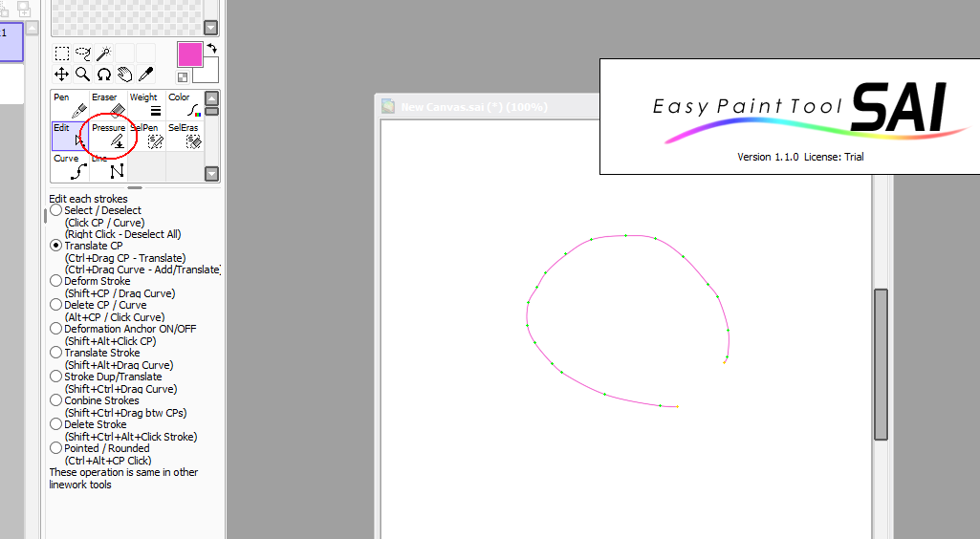Choose the Line tool
Viewport: 980px width, 539px height.
pos(108,166)
